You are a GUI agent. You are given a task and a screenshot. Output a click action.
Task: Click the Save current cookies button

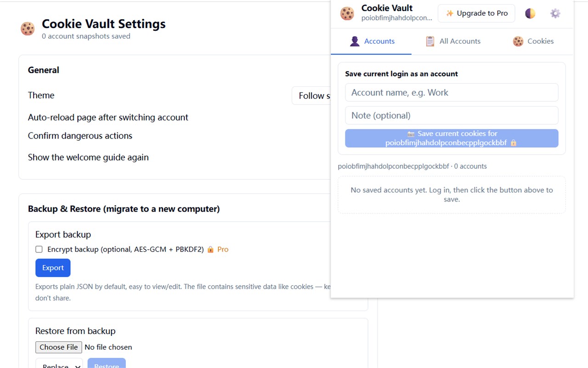pyautogui.click(x=452, y=138)
